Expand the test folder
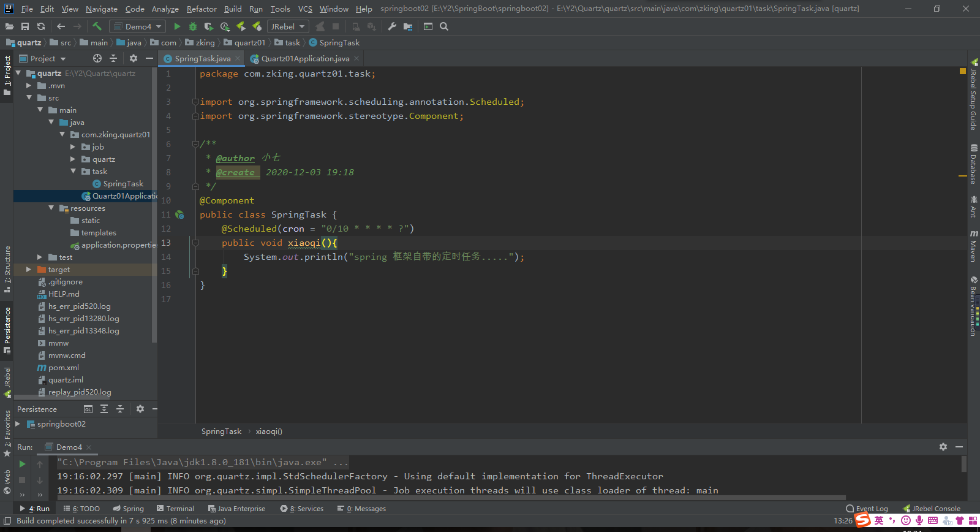Image resolution: width=980 pixels, height=532 pixels. 40,257
